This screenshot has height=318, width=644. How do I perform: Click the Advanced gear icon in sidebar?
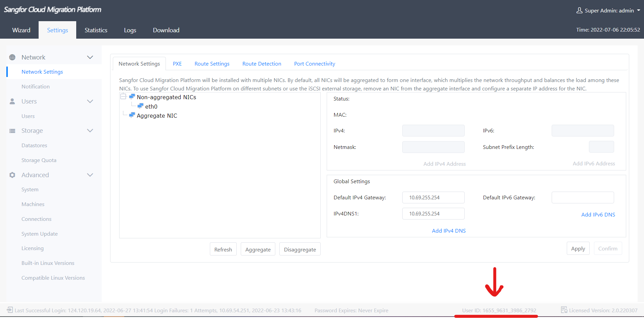click(12, 175)
